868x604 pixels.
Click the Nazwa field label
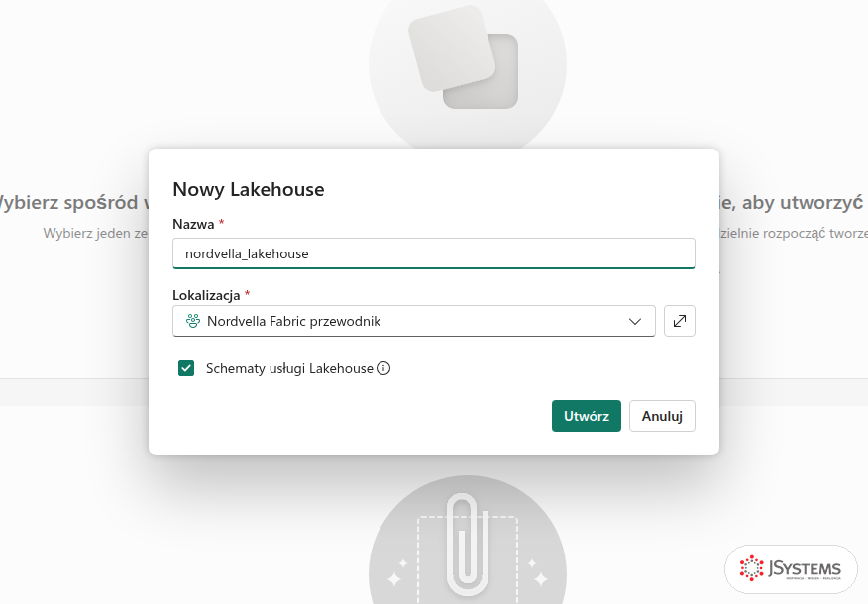click(194, 224)
